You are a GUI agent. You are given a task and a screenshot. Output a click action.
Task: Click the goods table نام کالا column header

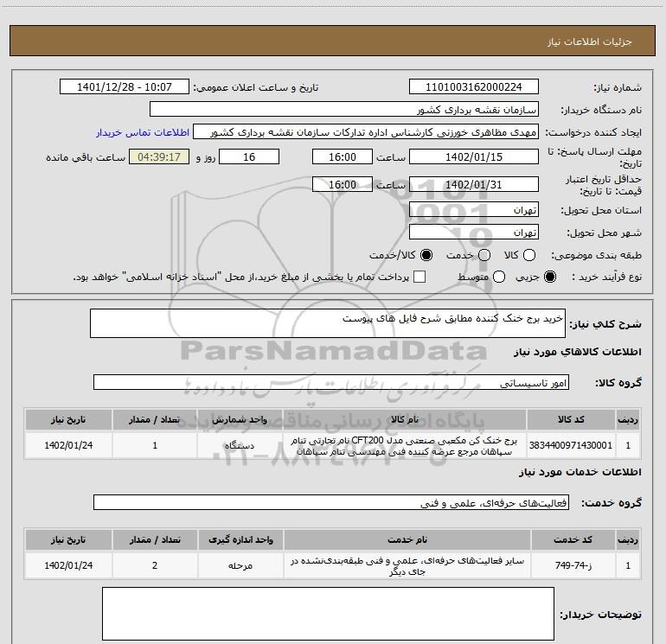[x=405, y=420]
